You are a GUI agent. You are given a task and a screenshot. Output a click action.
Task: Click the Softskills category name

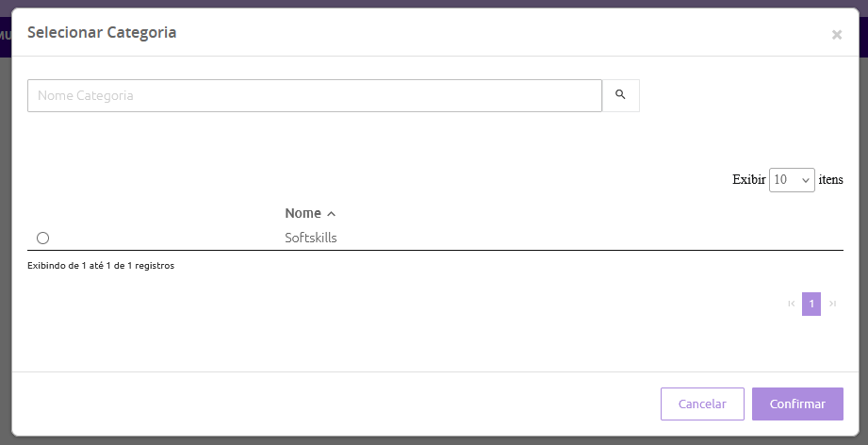[x=311, y=238]
